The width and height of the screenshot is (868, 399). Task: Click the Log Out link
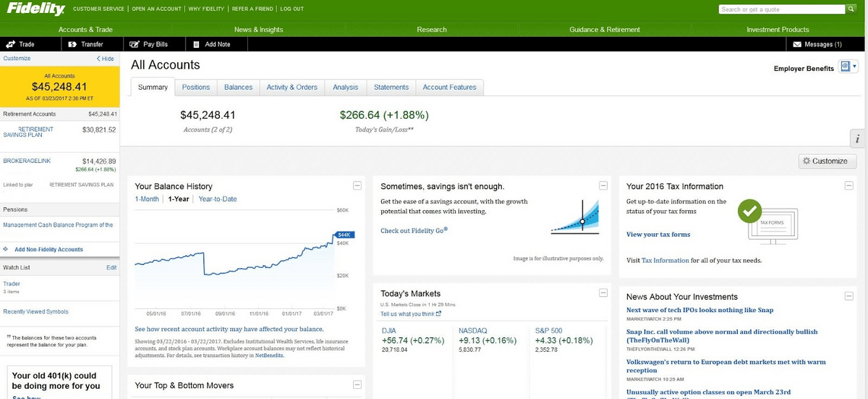[292, 9]
